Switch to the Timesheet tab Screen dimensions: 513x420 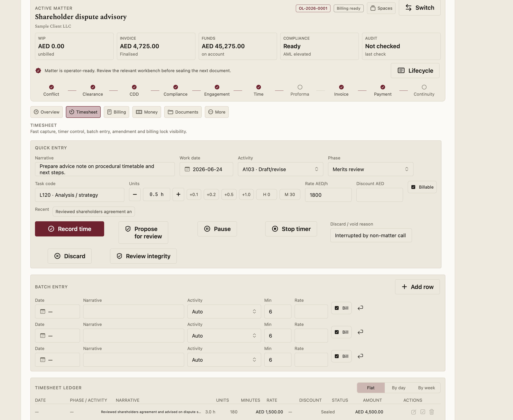(x=83, y=112)
